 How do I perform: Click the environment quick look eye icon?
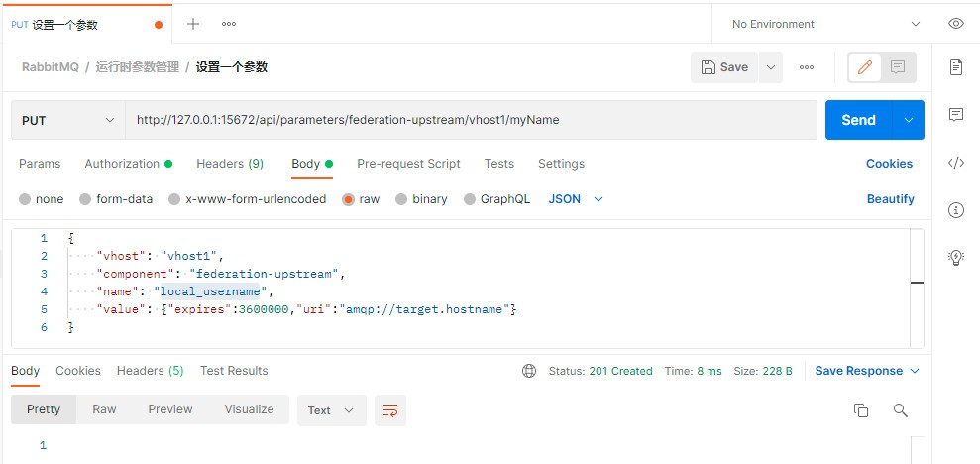pos(955,24)
